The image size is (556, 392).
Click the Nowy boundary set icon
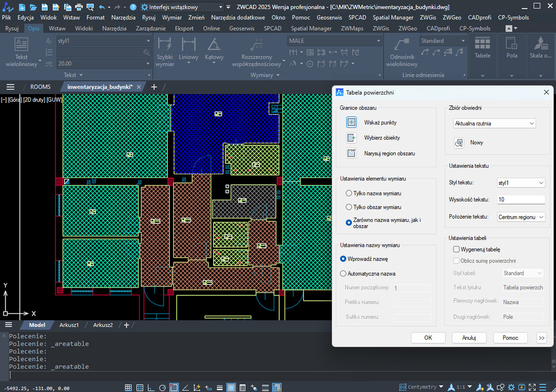point(459,143)
